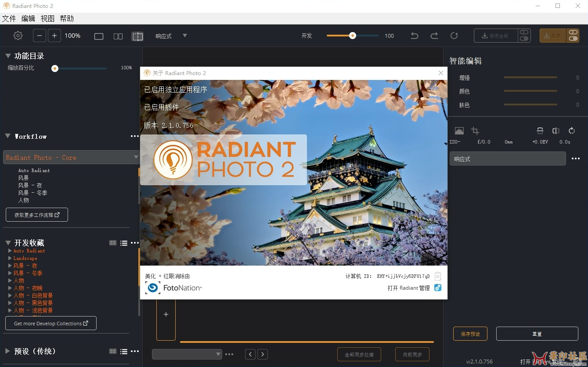Open the 帮助 menu

click(x=67, y=18)
